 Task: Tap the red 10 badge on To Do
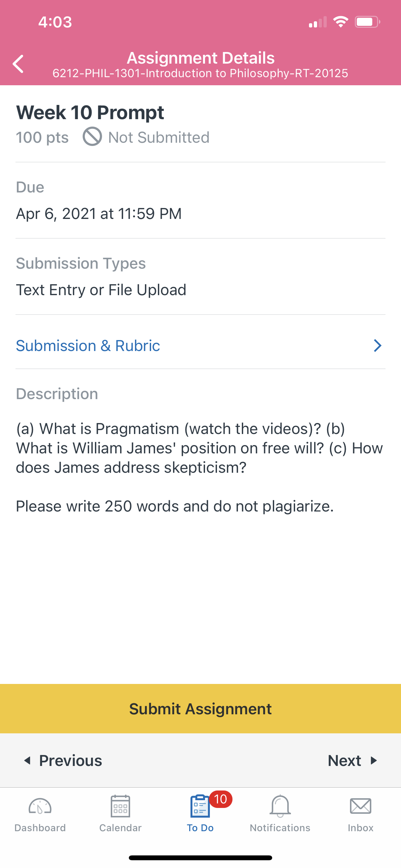(221, 799)
